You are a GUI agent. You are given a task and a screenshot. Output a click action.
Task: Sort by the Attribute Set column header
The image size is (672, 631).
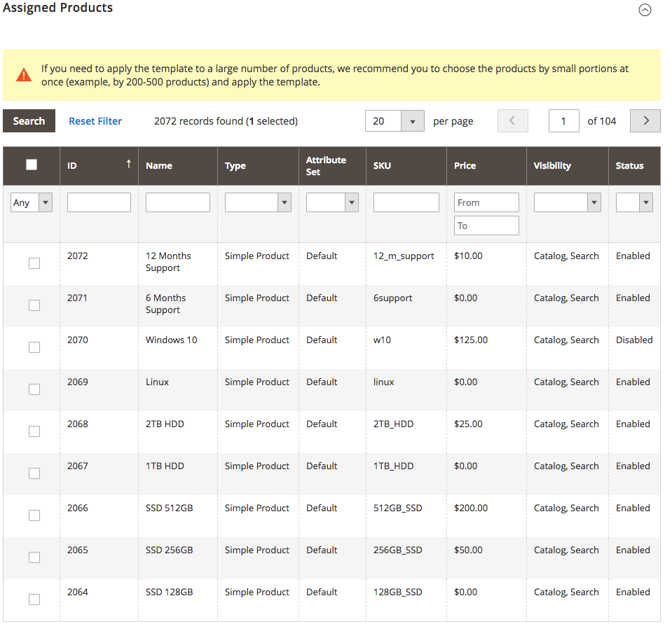[332, 166]
